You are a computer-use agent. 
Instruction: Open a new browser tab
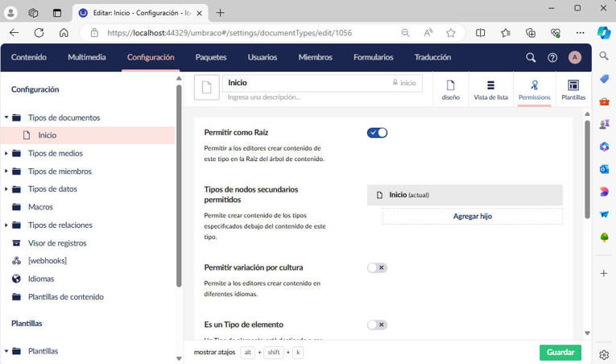coord(220,13)
